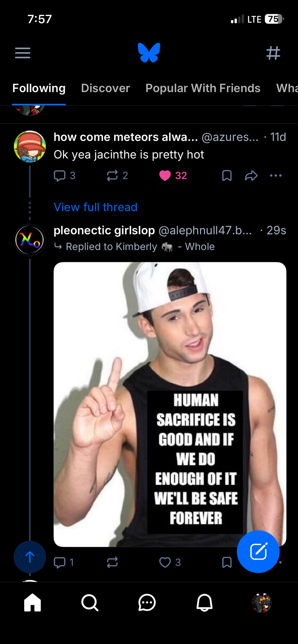Open notifications bell
298x644 pixels.
tap(204, 602)
